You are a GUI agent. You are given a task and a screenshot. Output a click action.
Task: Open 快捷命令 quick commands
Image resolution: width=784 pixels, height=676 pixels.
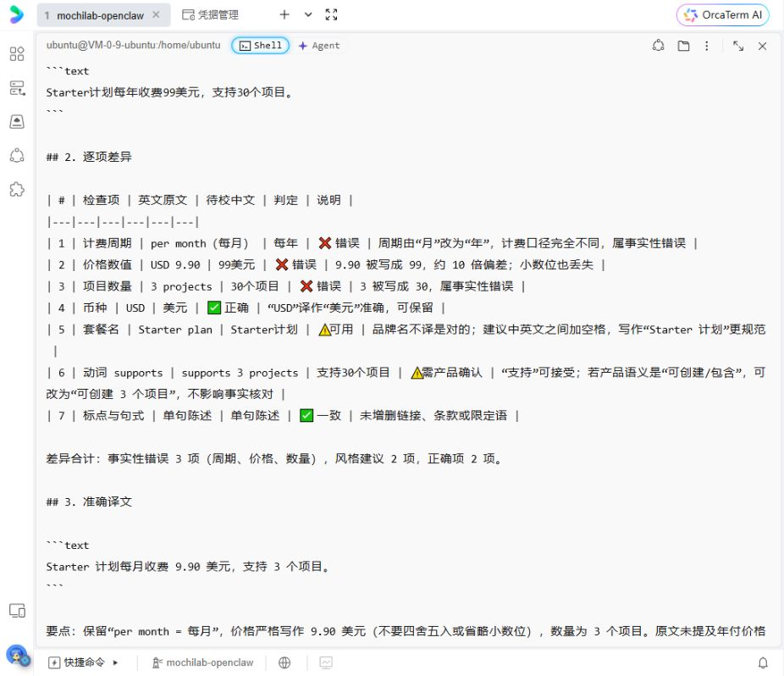pyautogui.click(x=76, y=662)
